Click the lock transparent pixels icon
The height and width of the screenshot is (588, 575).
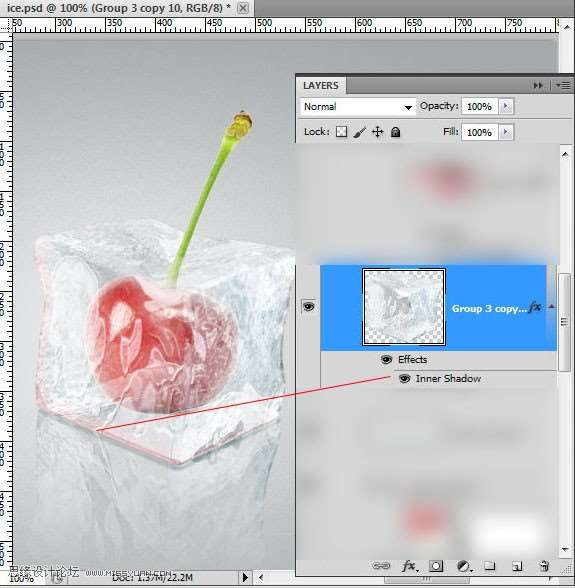pos(341,132)
